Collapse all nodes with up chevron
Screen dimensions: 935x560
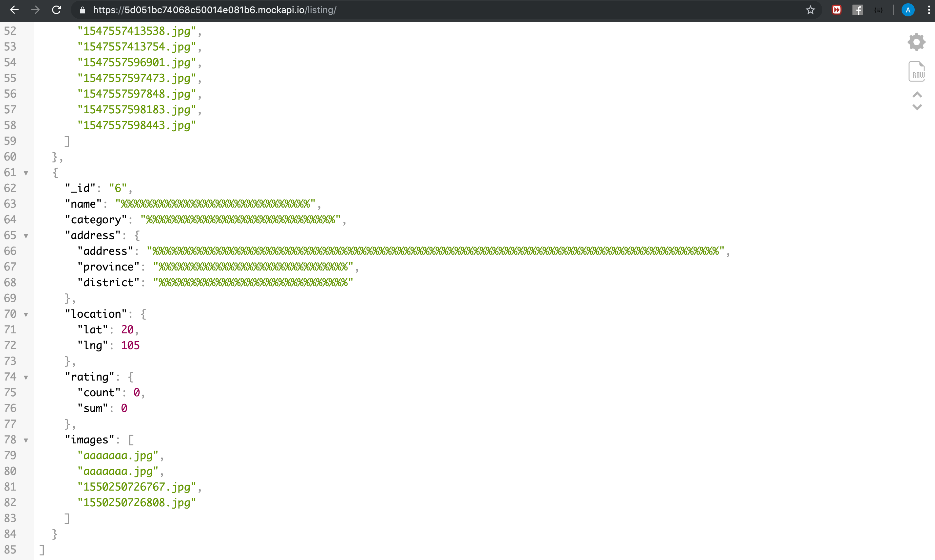tap(917, 94)
